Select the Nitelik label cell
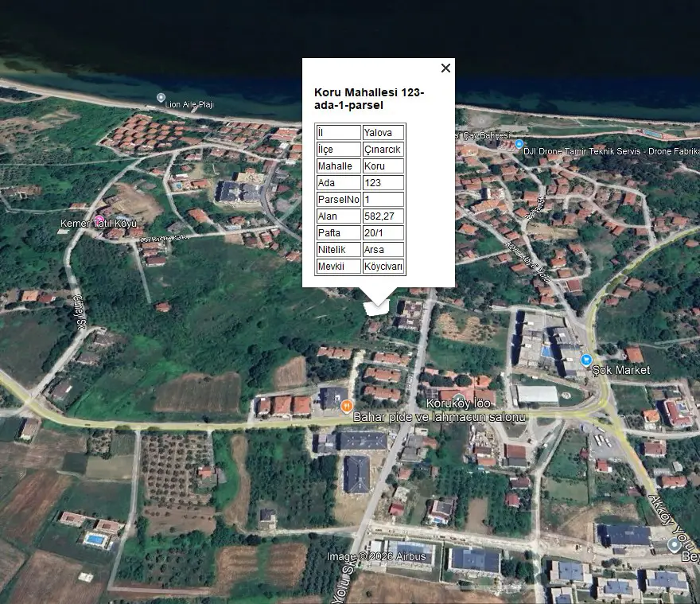Screen dimensions: 700x604 tap(338, 249)
